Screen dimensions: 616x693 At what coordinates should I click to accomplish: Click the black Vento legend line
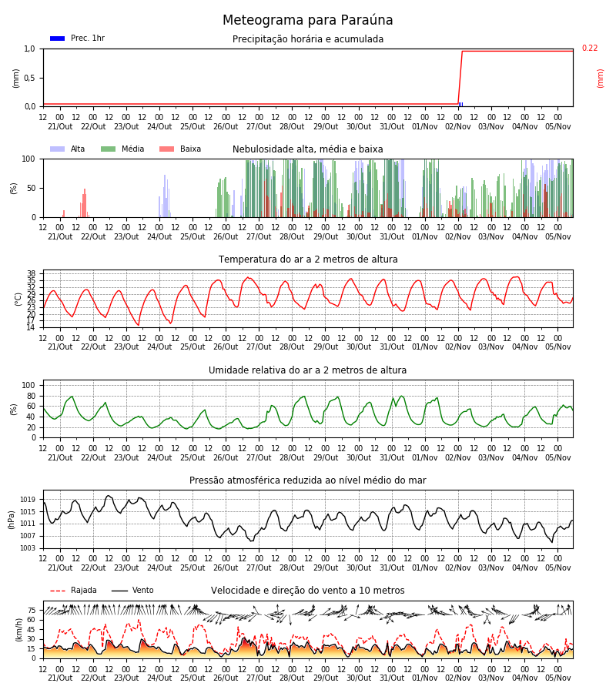[x=119, y=591]
